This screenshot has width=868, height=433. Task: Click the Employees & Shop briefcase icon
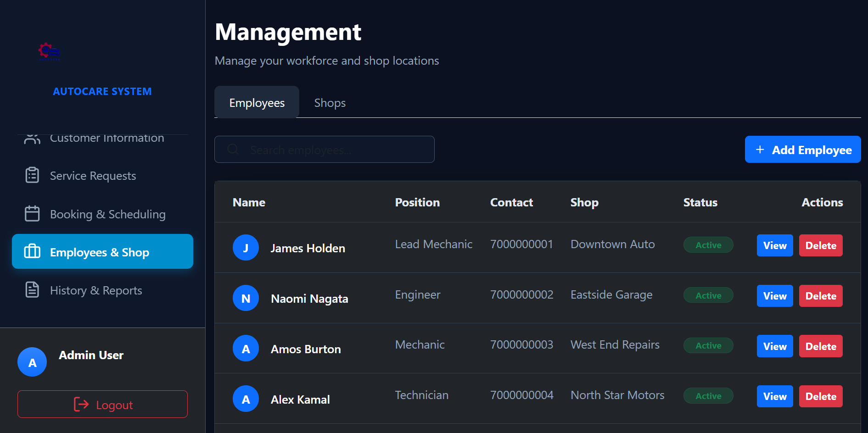[32, 251]
